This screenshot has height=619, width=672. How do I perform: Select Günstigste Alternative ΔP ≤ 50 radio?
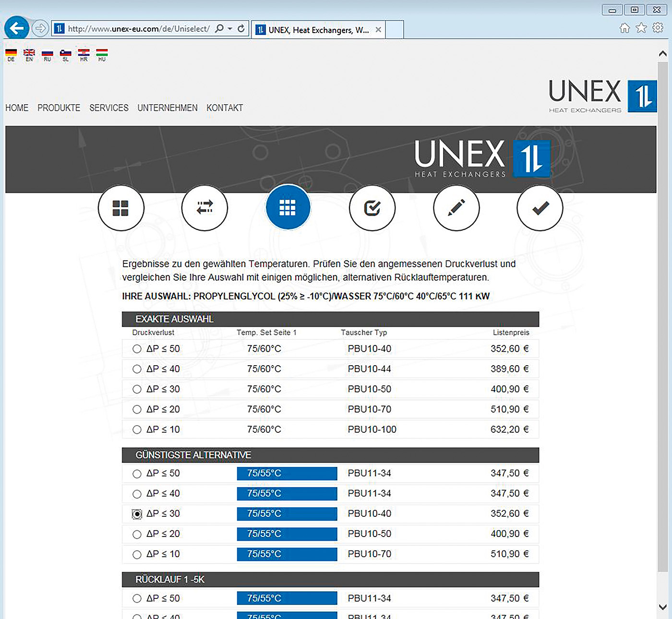pos(137,474)
